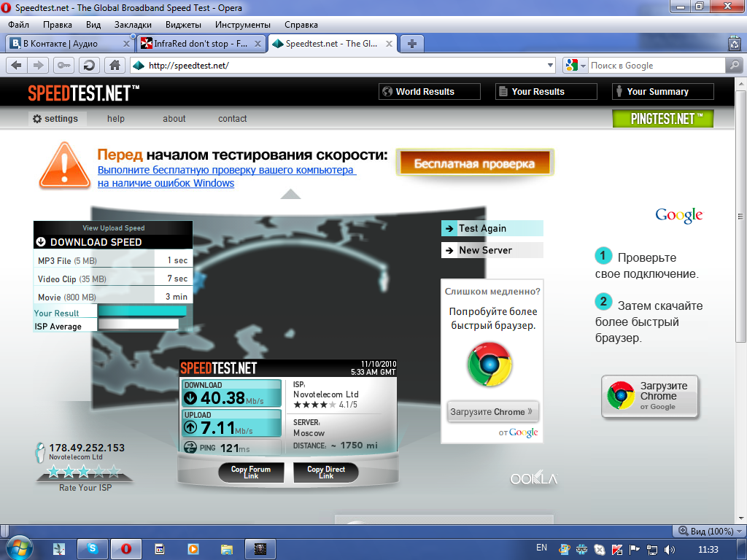Open Your Summary page
Image resolution: width=747 pixels, height=560 pixels.
tap(662, 91)
